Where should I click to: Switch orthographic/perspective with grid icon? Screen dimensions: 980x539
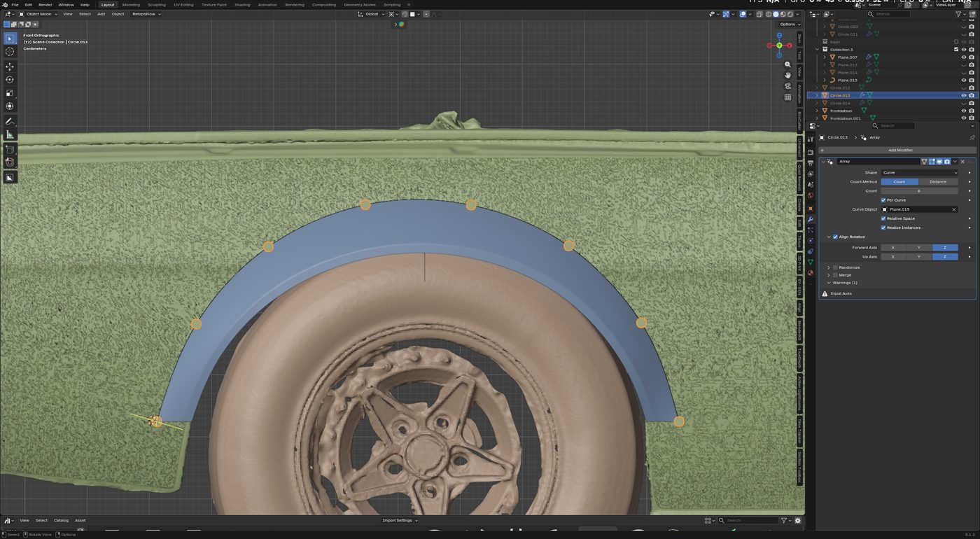tap(787, 97)
